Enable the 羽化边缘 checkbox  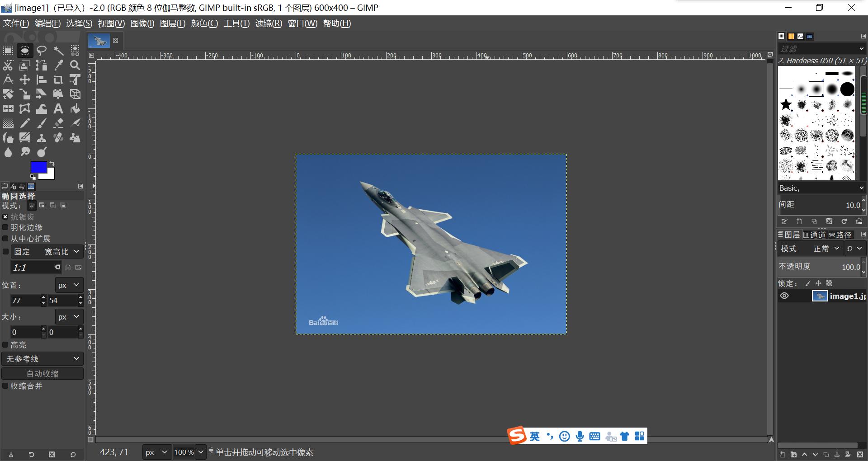coord(6,227)
